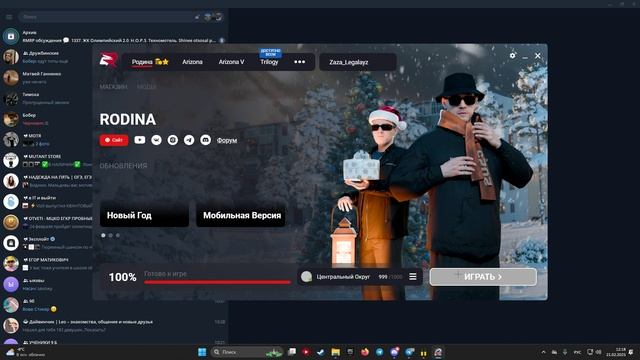
Task: Open YouTube link in Rodina launcher
Action: (x=140, y=140)
